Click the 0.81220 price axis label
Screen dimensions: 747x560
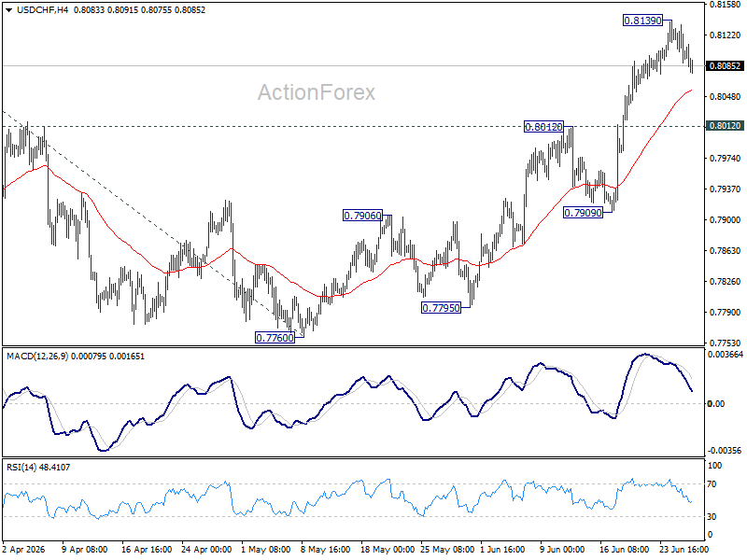click(726, 35)
